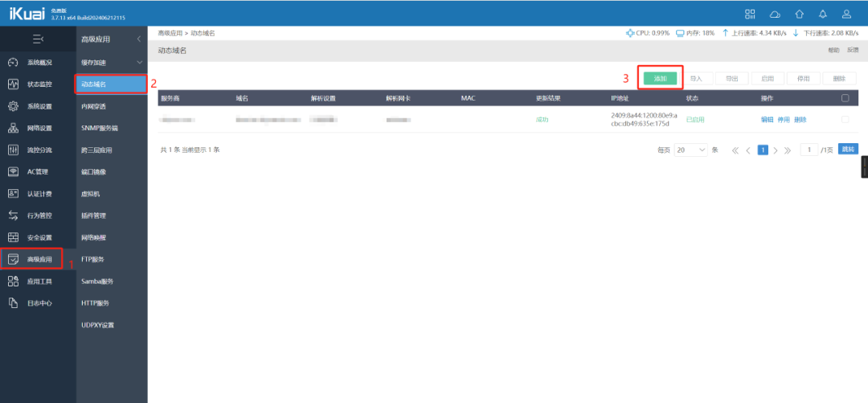The width and height of the screenshot is (868, 403).
Task: Jump to last page with double-right arrows
Action: click(788, 150)
